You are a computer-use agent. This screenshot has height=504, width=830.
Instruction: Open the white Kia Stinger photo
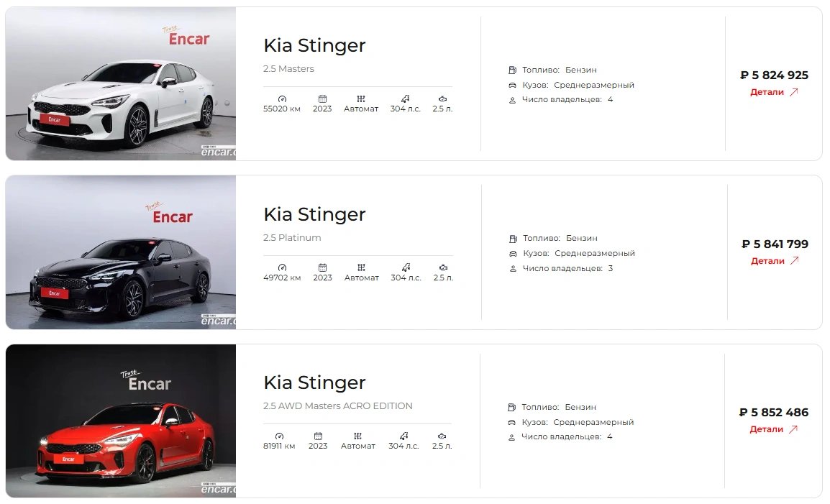click(x=121, y=83)
